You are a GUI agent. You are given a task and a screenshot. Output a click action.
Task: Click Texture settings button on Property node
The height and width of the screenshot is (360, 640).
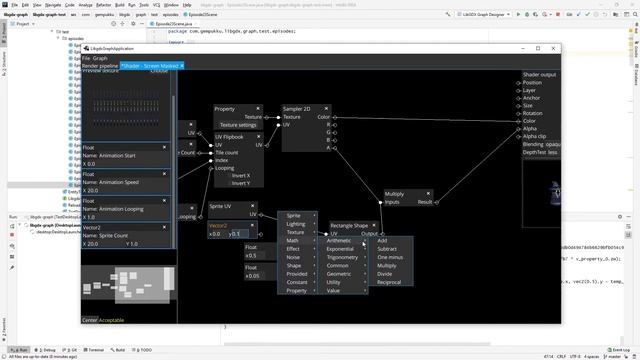(x=238, y=125)
